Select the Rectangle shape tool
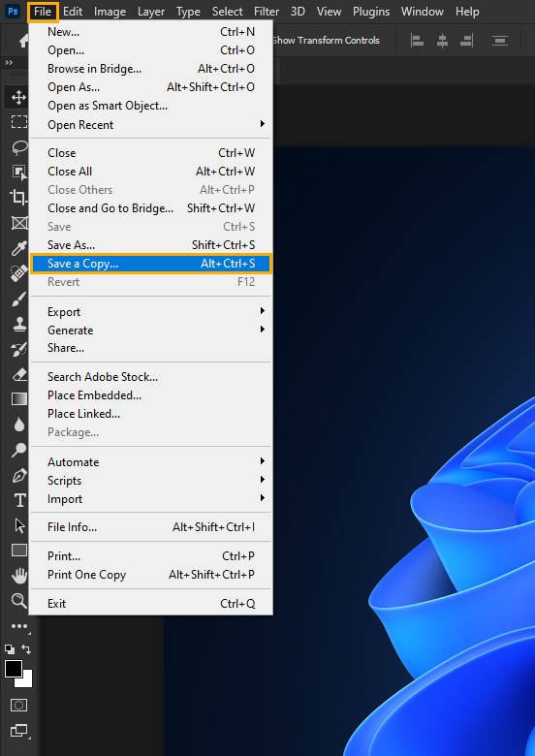Image resolution: width=535 pixels, height=756 pixels. pyautogui.click(x=18, y=551)
